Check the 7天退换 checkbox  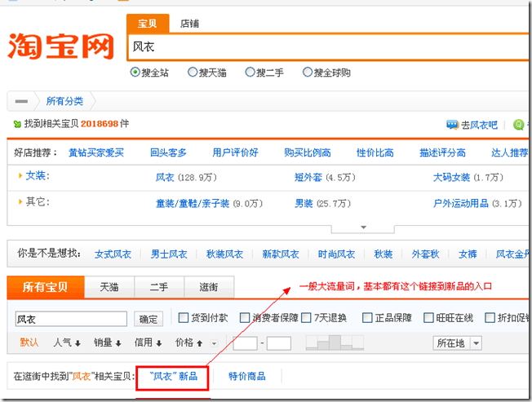click(x=306, y=317)
